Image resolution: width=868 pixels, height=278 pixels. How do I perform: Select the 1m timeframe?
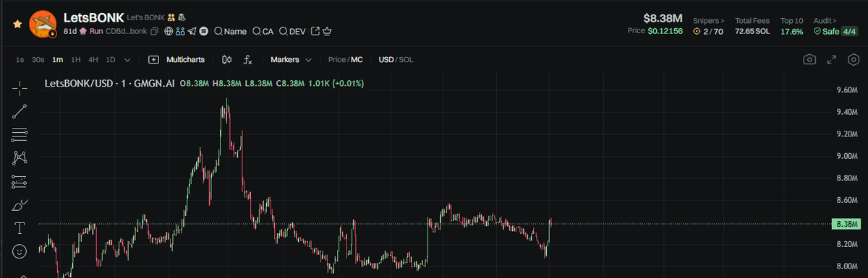click(x=57, y=59)
